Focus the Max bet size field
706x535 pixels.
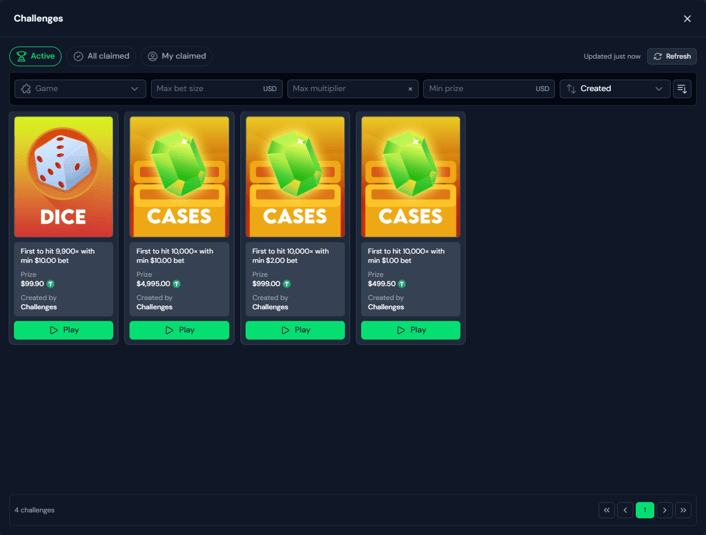(217, 89)
